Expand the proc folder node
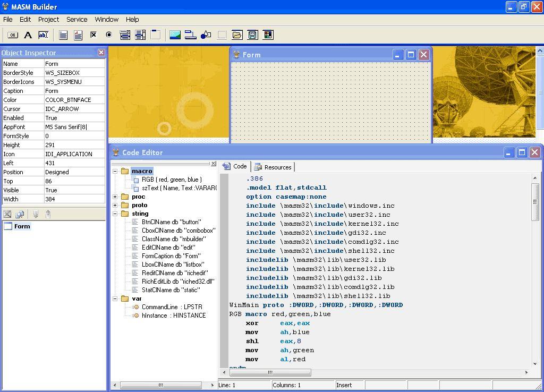Screen dimensions: 544x392 tap(115, 197)
